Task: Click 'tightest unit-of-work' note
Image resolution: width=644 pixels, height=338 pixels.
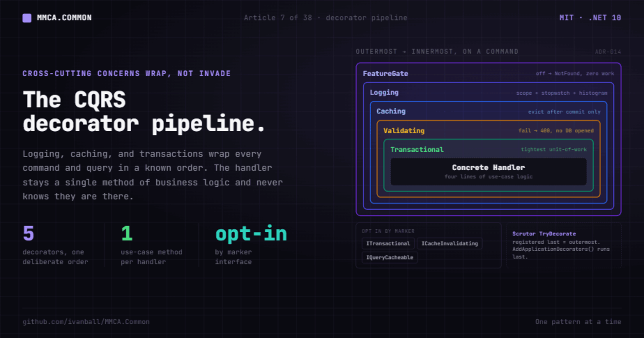Action: click(554, 150)
